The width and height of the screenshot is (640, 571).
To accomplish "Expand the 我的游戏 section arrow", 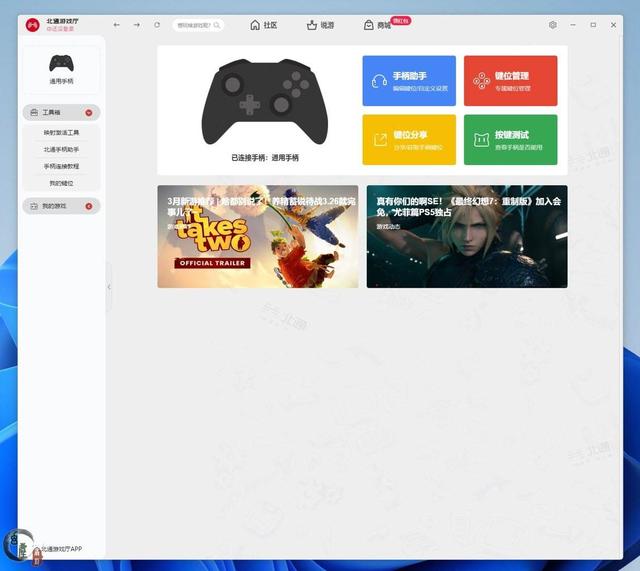I will 89,207.
